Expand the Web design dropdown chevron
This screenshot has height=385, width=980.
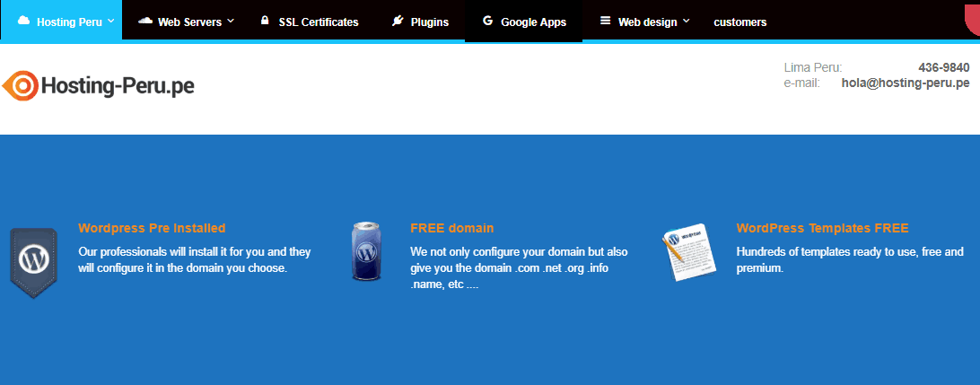coord(686,21)
